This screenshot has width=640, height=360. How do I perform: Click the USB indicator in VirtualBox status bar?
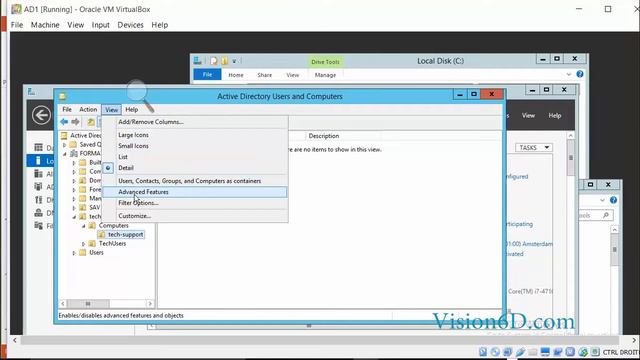(x=520, y=352)
